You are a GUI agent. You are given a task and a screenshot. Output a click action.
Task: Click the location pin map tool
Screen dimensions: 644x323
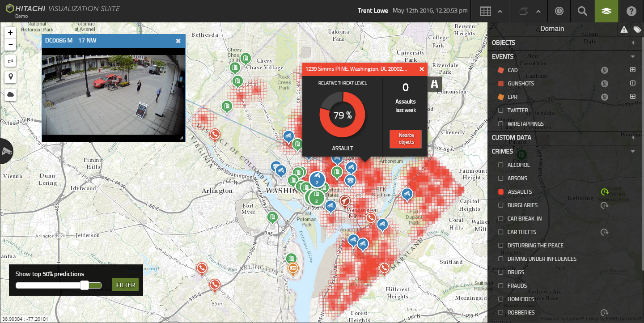click(10, 77)
